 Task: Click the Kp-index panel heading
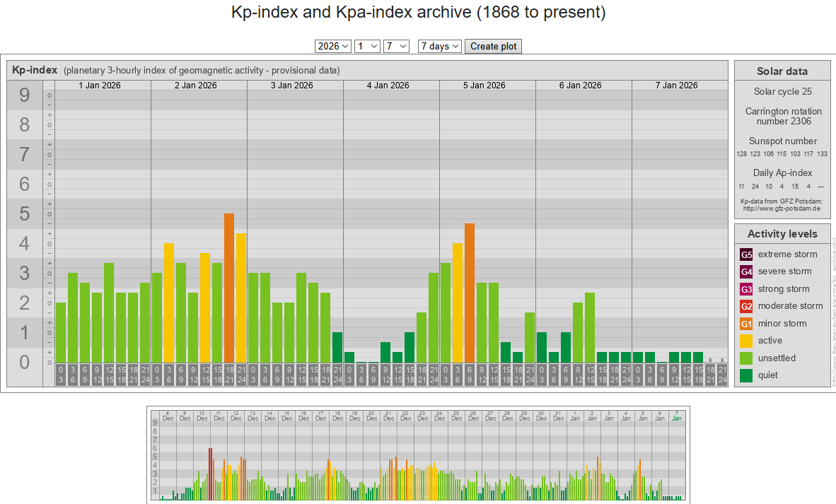coord(35,70)
